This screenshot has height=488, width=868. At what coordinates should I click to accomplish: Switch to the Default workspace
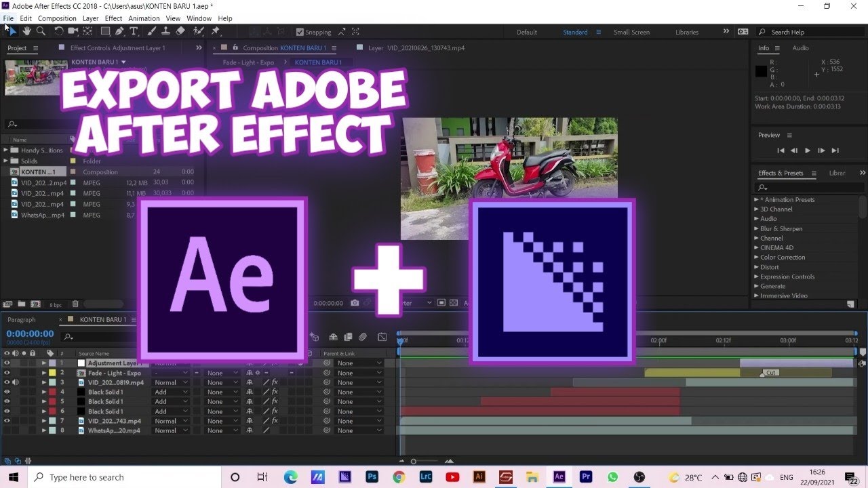click(x=527, y=32)
